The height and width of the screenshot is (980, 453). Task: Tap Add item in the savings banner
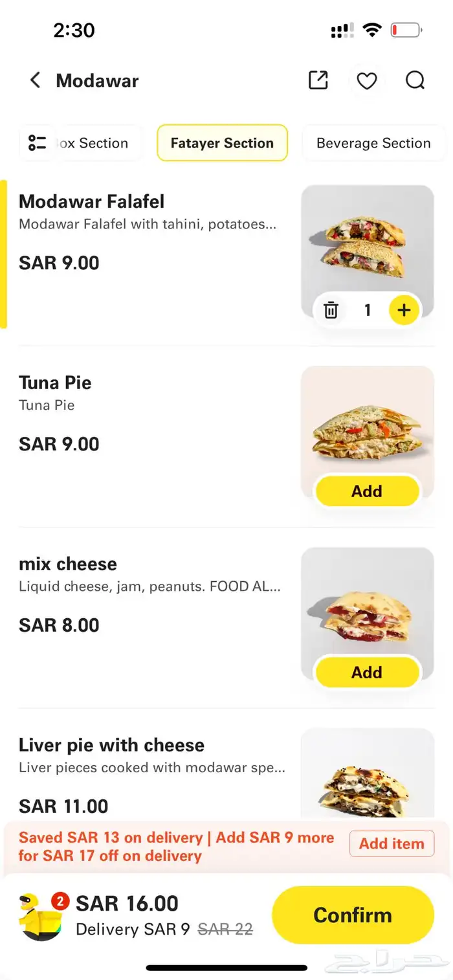(x=392, y=843)
